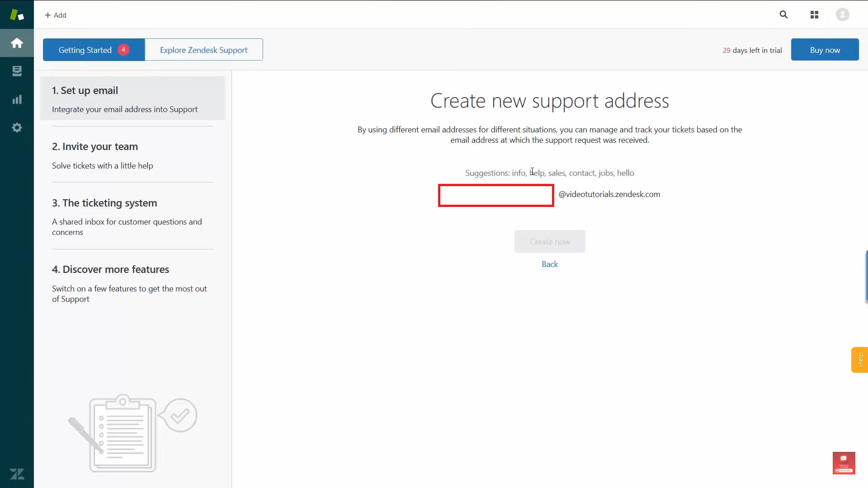Click the Back link
The image size is (868, 488).
click(x=550, y=264)
